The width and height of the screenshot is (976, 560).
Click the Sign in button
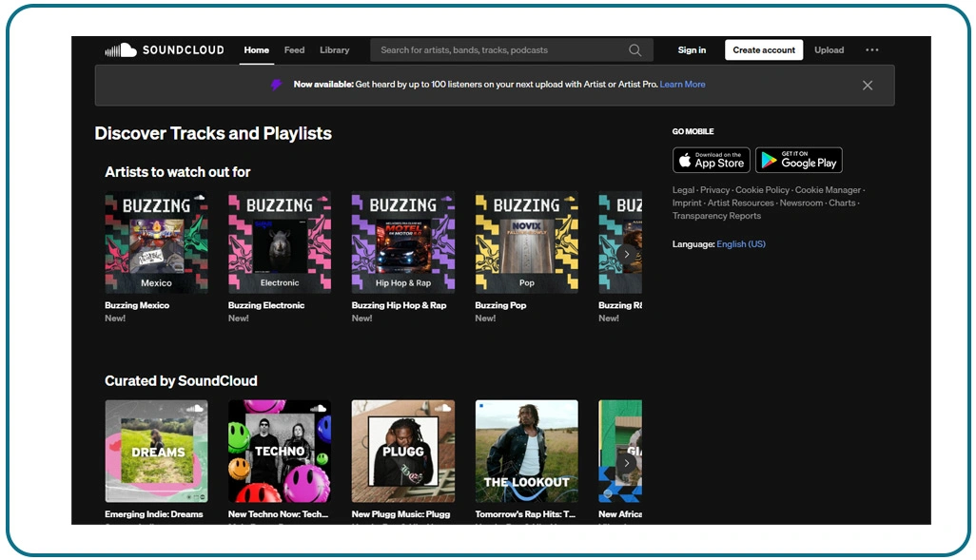click(692, 50)
